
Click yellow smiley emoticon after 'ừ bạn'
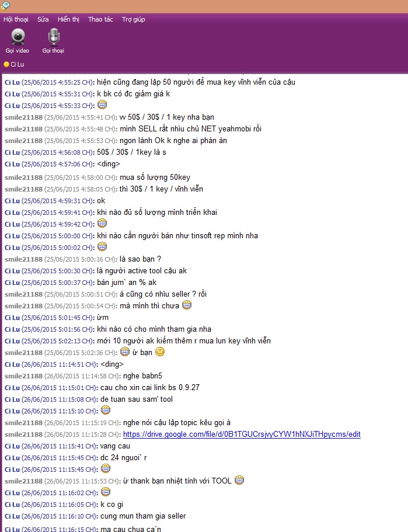click(x=160, y=352)
